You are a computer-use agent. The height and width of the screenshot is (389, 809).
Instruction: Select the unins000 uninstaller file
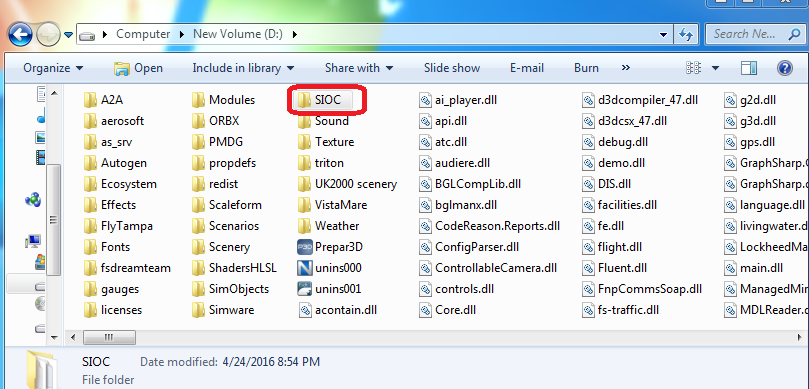tap(329, 268)
